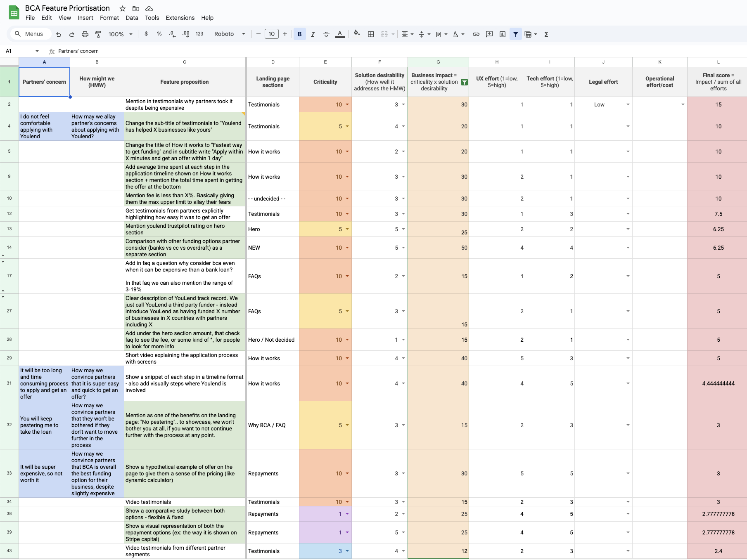Select column L header
Image resolution: width=747 pixels, height=560 pixels.
click(718, 62)
